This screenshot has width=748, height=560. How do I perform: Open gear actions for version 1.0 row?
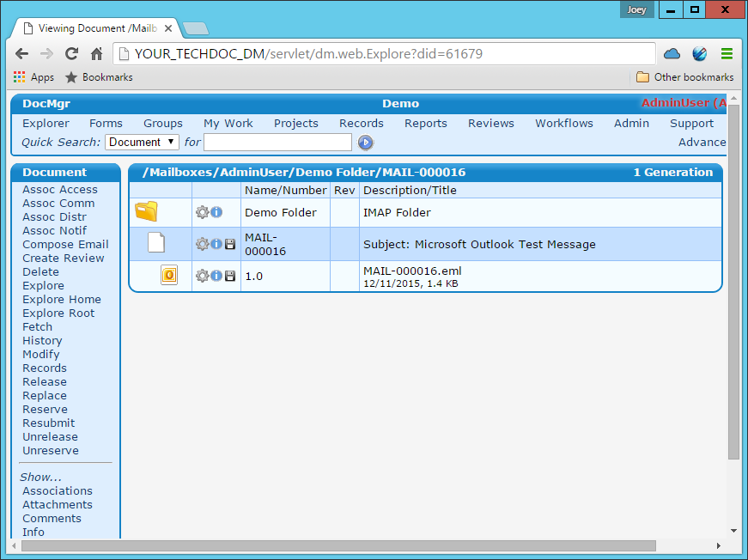pyautogui.click(x=203, y=276)
